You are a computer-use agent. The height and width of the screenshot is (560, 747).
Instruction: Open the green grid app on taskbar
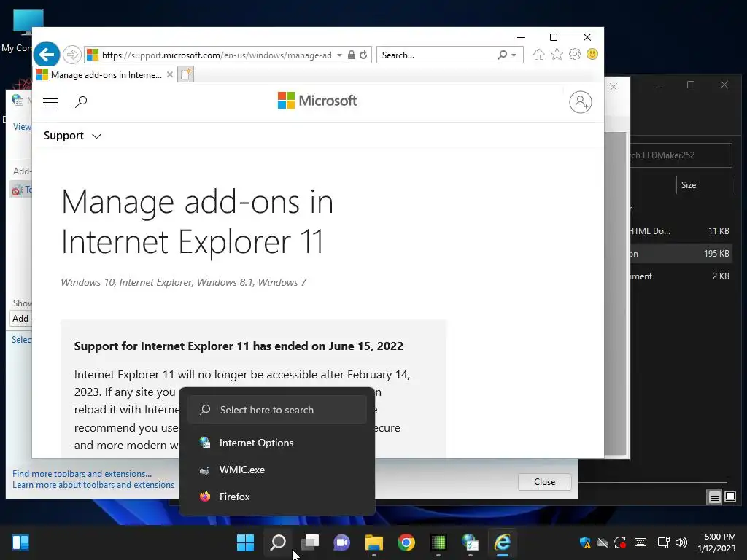click(x=438, y=542)
